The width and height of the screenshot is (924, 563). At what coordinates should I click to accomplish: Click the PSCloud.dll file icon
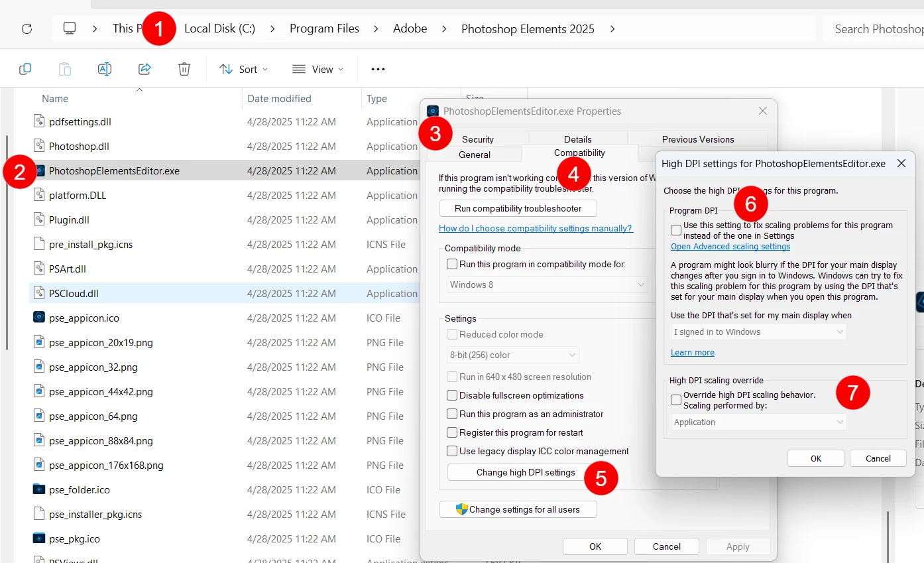[x=39, y=293]
